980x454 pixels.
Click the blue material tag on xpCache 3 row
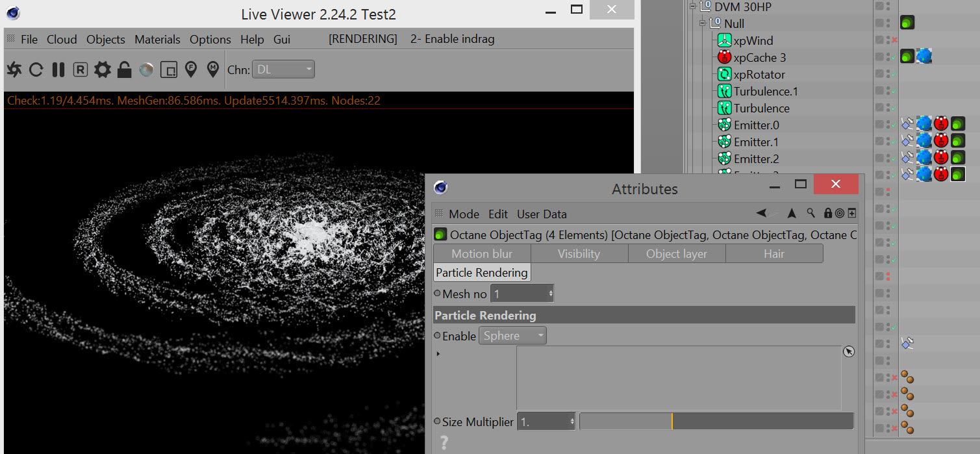click(x=924, y=57)
